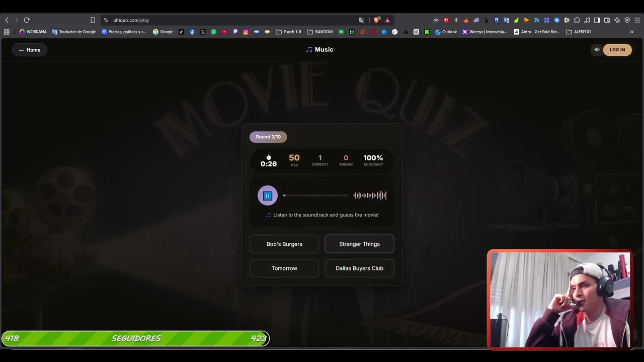Open the Brave Wallet icon
This screenshot has width=644, height=362.
tap(607, 20)
